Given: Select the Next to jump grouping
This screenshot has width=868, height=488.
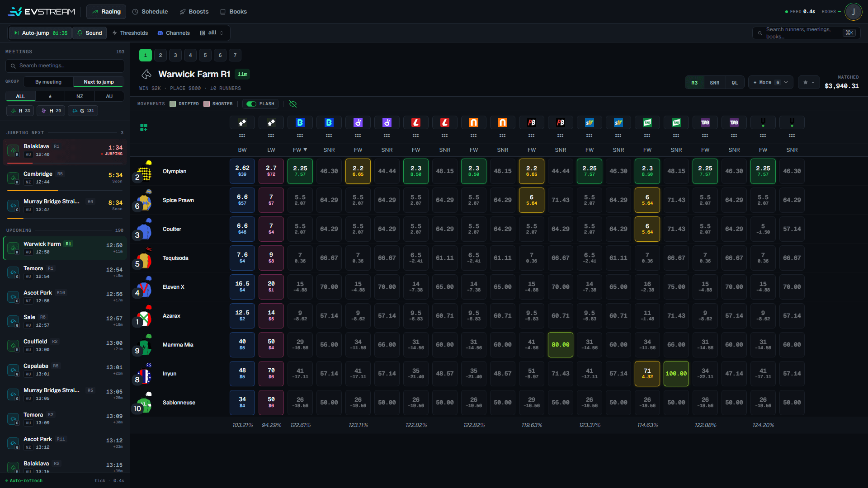Looking at the screenshot, I should pyautogui.click(x=99, y=82).
